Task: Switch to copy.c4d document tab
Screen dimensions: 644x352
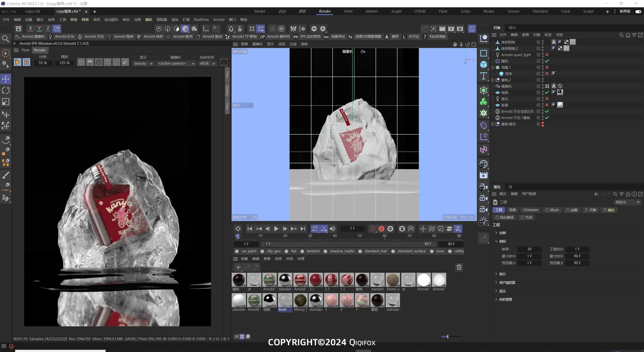Action: point(32,11)
